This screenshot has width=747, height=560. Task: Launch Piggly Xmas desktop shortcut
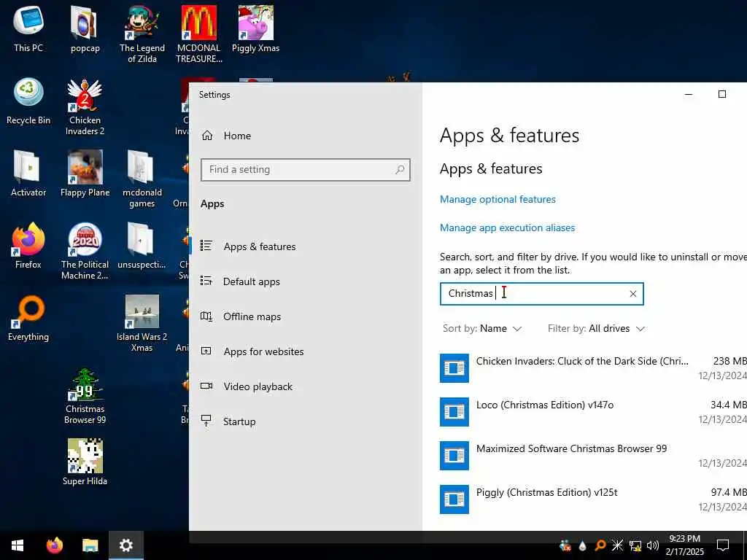(256, 28)
